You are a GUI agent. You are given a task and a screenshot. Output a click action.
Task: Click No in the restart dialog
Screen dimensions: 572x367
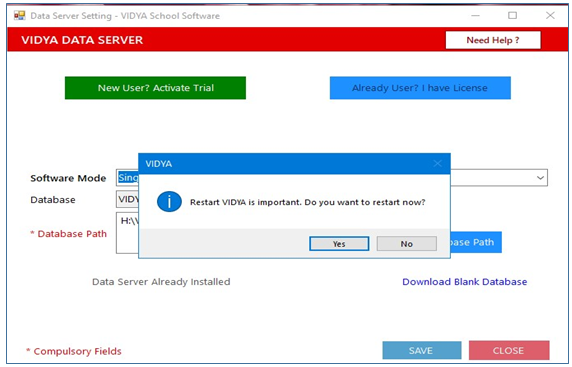[406, 244]
